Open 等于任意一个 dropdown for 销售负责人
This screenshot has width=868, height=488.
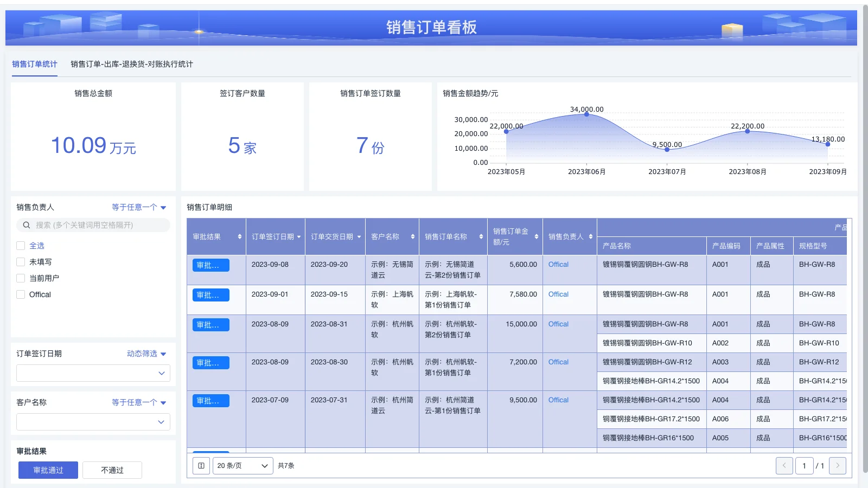point(139,207)
